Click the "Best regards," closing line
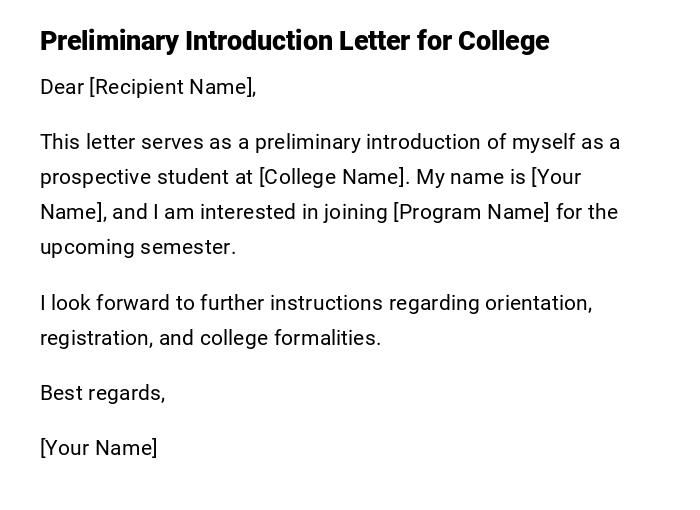 coord(102,393)
